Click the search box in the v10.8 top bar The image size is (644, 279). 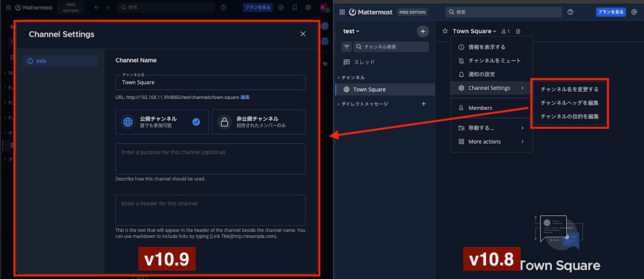[x=503, y=12]
